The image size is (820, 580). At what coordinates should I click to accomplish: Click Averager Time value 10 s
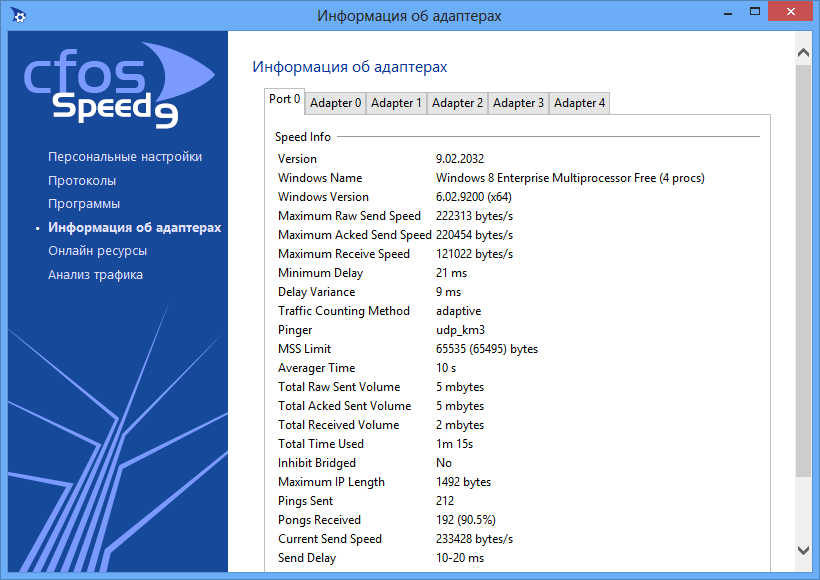(x=446, y=368)
